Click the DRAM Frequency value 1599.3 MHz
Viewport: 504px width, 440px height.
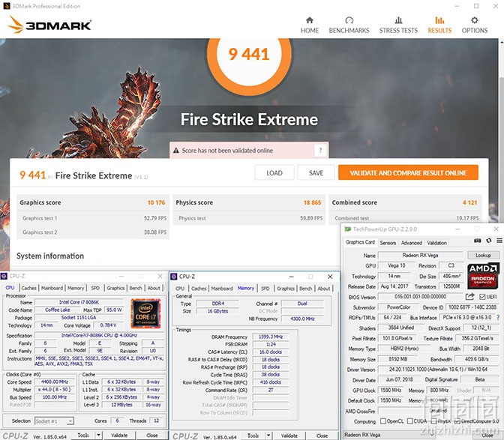271,337
